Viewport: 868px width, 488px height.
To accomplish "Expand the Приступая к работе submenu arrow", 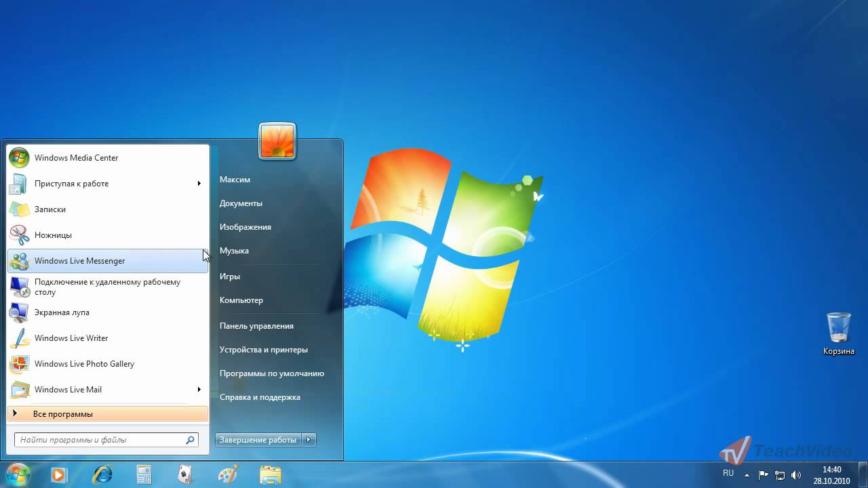I will coord(199,184).
